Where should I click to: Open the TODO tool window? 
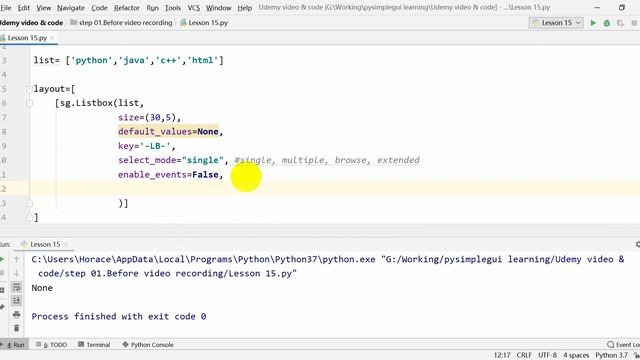51,344
